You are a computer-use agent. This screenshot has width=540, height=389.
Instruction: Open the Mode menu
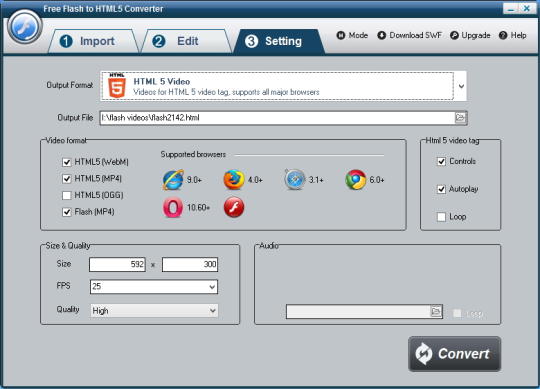point(352,35)
